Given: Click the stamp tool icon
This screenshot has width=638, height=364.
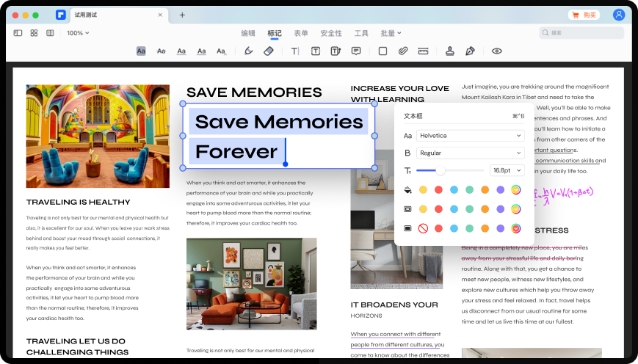Looking at the screenshot, I should (x=450, y=51).
